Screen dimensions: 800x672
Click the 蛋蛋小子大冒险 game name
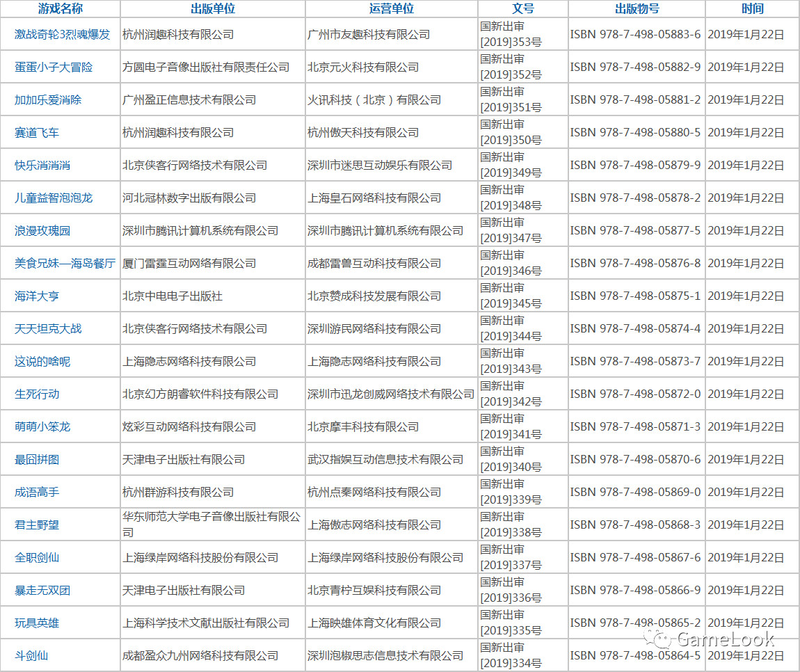pos(54,67)
